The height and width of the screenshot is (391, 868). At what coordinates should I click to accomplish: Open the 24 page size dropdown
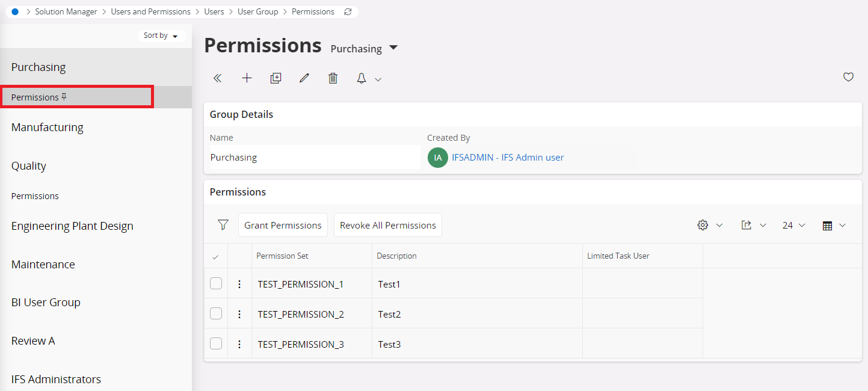793,225
